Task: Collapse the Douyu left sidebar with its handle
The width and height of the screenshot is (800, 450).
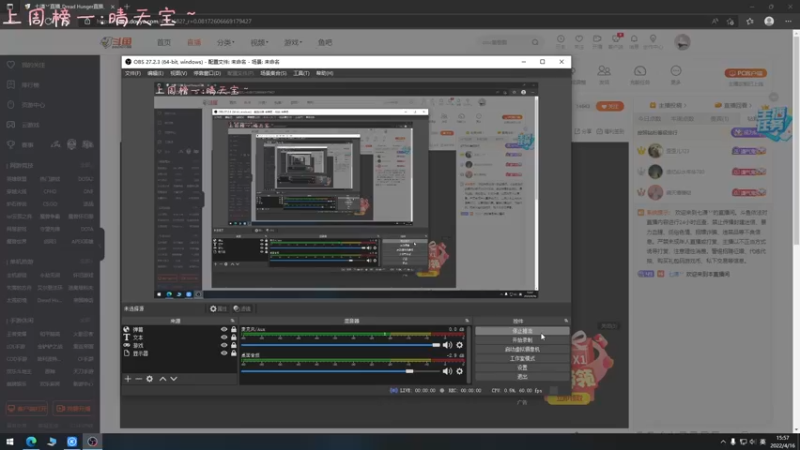Action: point(102,244)
